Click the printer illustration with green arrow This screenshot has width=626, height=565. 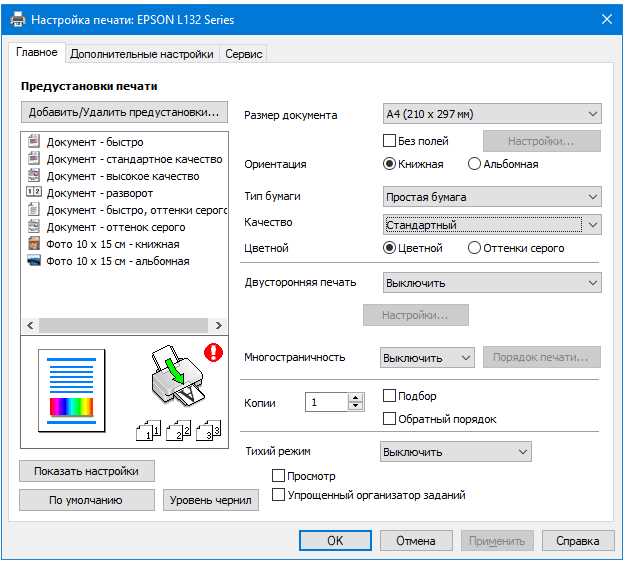177,376
